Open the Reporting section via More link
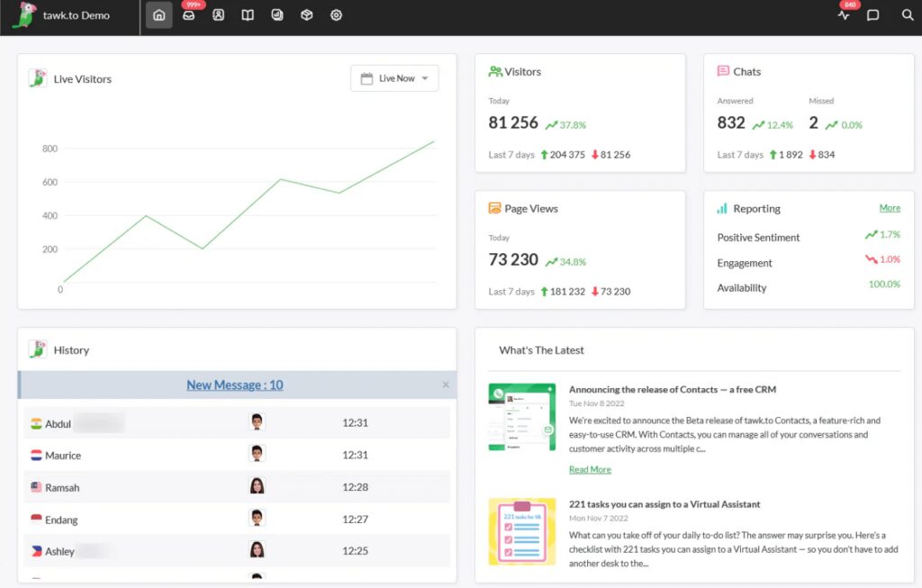Image resolution: width=922 pixels, height=588 pixels. coord(890,208)
